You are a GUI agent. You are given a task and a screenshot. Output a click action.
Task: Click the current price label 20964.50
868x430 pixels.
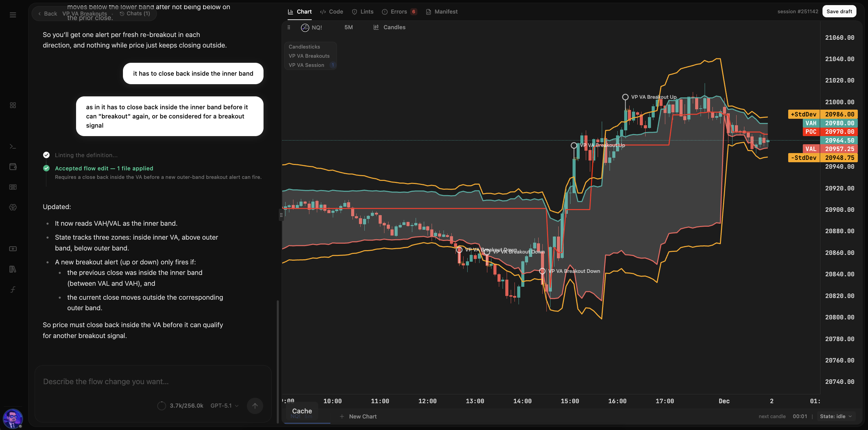[839, 141]
